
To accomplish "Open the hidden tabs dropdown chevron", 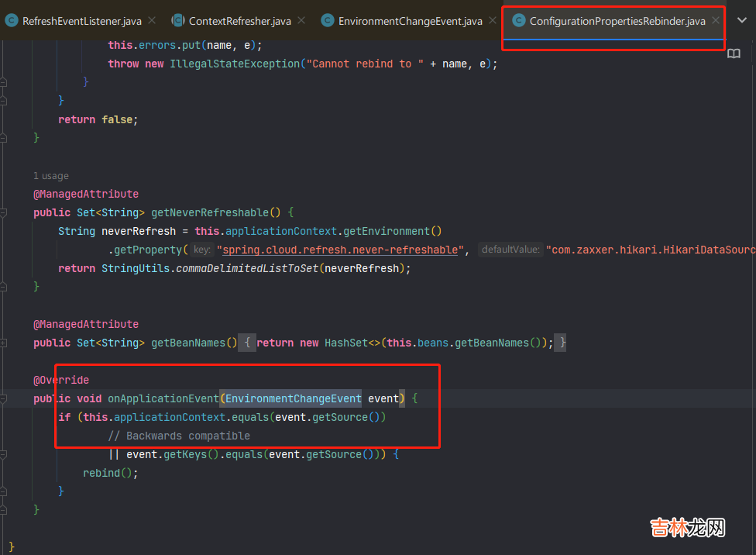I will pos(741,21).
